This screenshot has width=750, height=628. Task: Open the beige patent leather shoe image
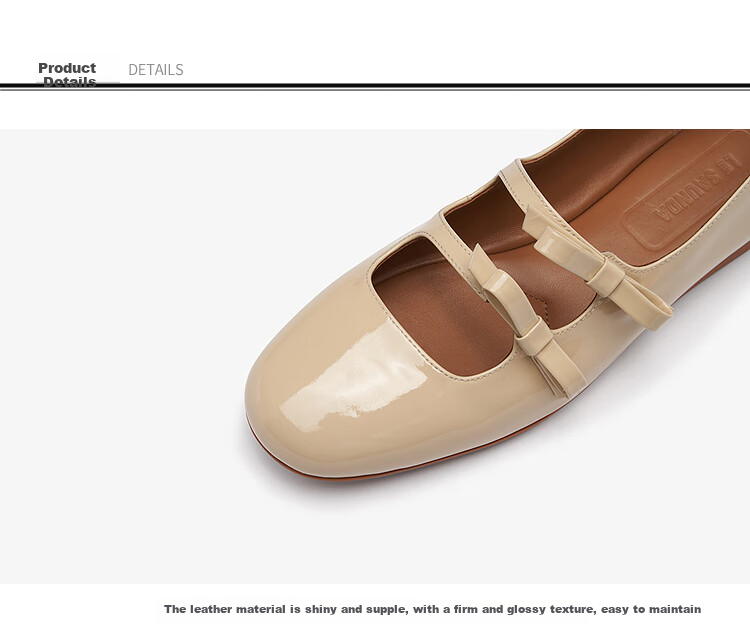[x=375, y=356]
